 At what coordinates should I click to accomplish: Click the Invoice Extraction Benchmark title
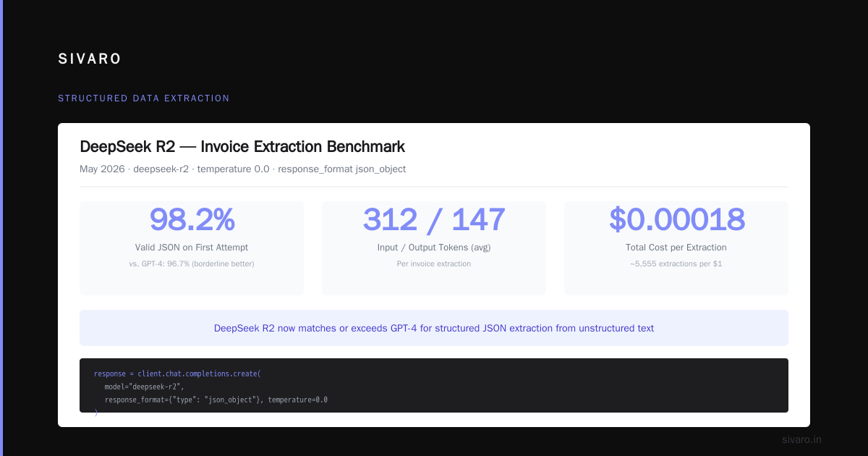tap(242, 147)
